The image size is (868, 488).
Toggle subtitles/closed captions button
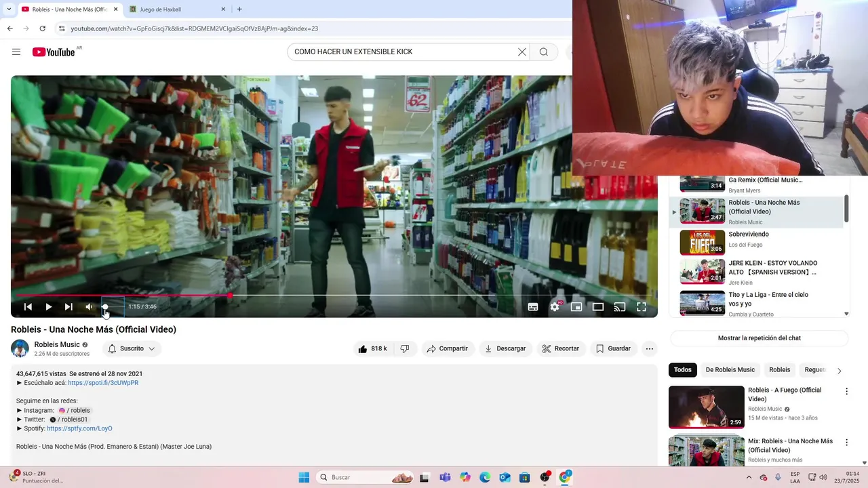[x=533, y=307]
